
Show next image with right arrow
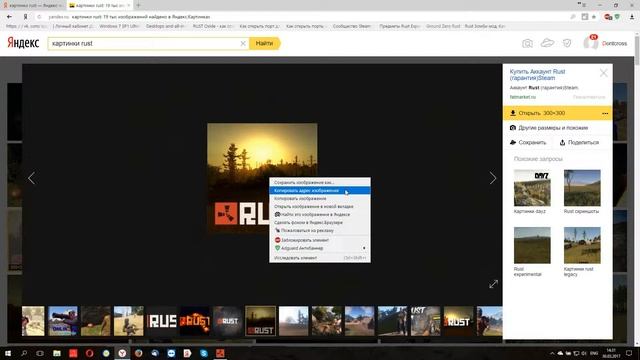493,178
